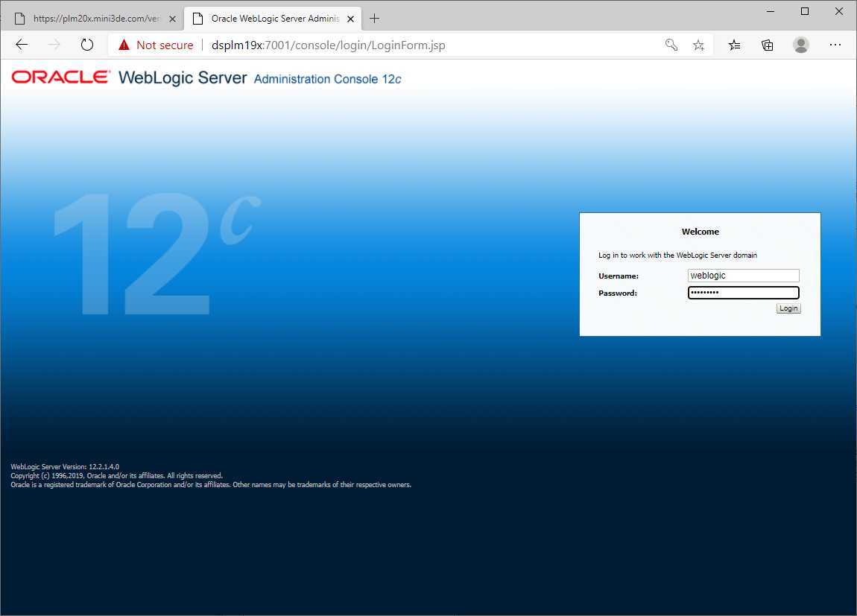The image size is (857, 616).
Task: Open the browser Settings and more menu
Action: [x=835, y=45]
